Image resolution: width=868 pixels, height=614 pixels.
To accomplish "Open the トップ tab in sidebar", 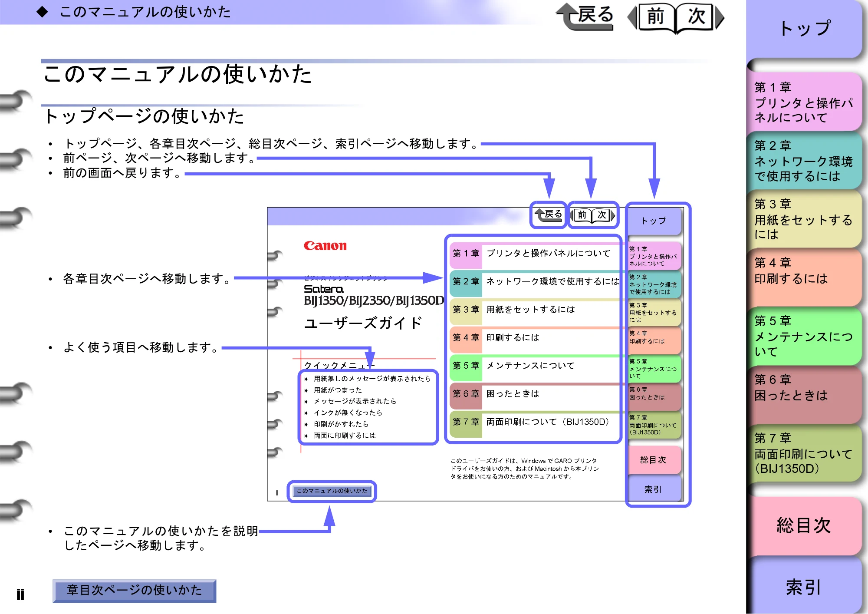I will pos(804,29).
